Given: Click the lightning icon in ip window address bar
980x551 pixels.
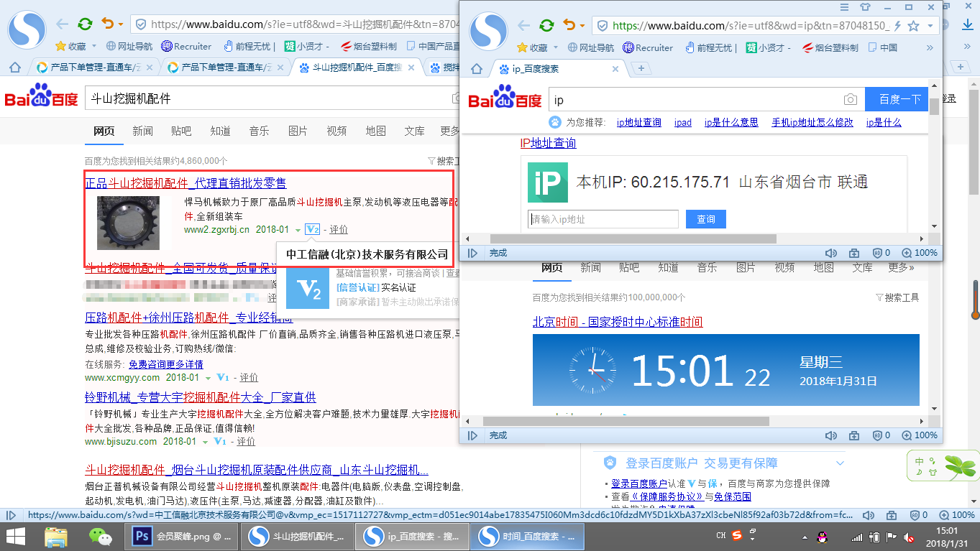Looking at the screenshot, I should (x=897, y=26).
